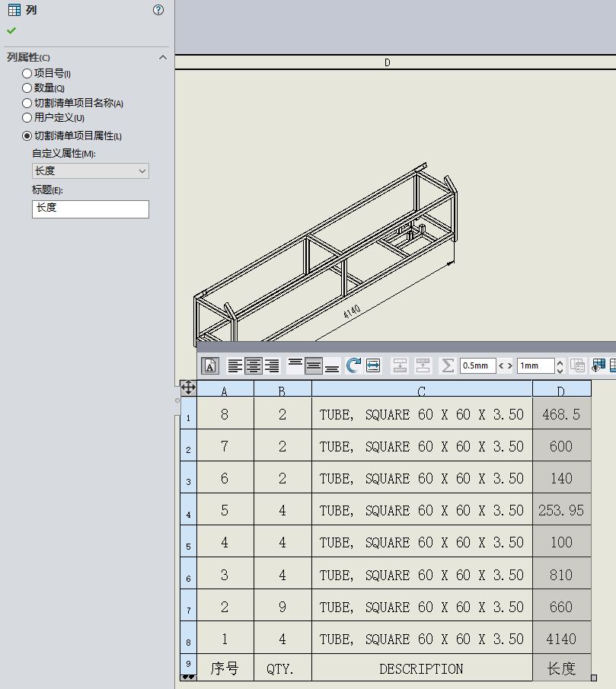
Task: Toggle the use document font icon
Action: [x=210, y=365]
